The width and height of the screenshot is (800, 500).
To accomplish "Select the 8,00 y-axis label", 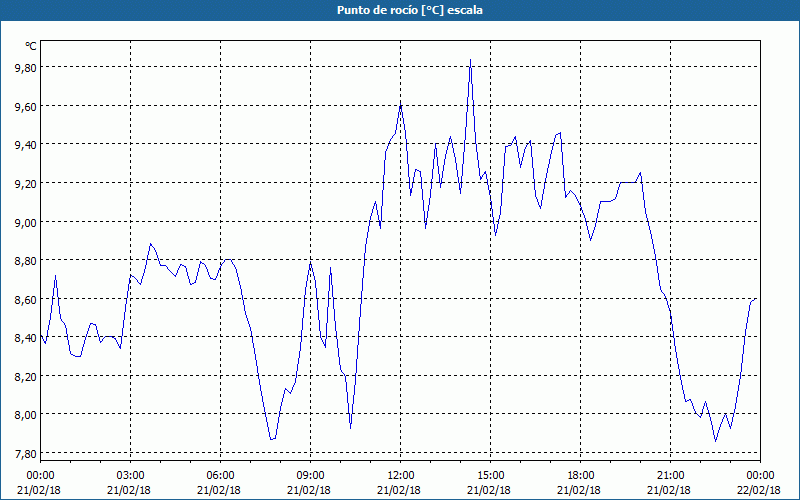I will pyautogui.click(x=26, y=414).
